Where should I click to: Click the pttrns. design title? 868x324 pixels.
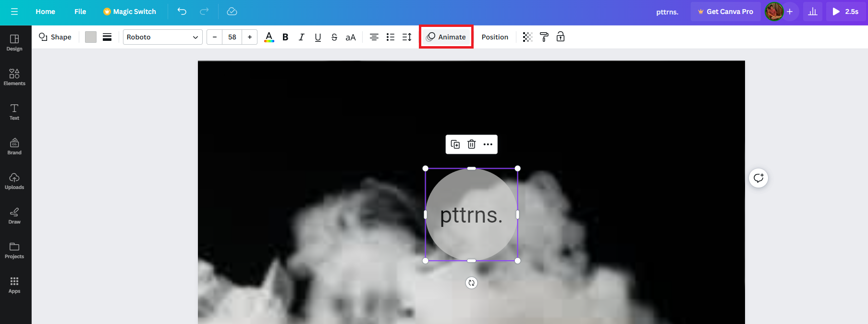(x=667, y=12)
